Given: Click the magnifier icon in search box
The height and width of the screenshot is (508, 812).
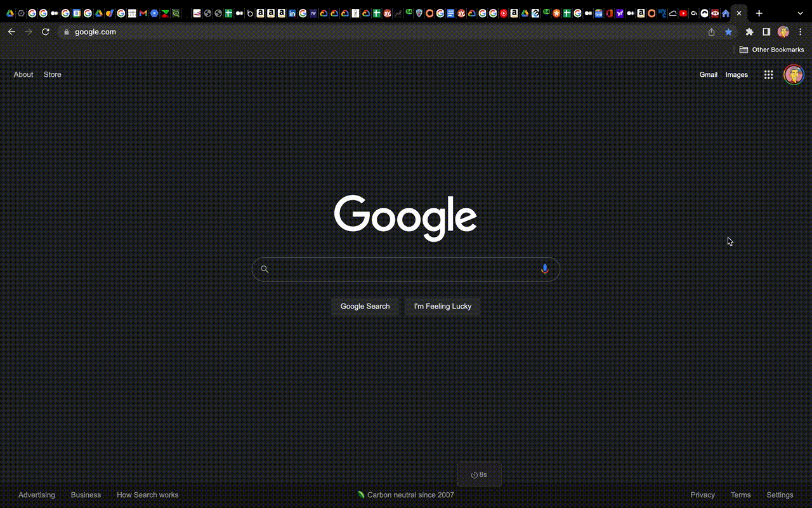Looking at the screenshot, I should 265,269.
